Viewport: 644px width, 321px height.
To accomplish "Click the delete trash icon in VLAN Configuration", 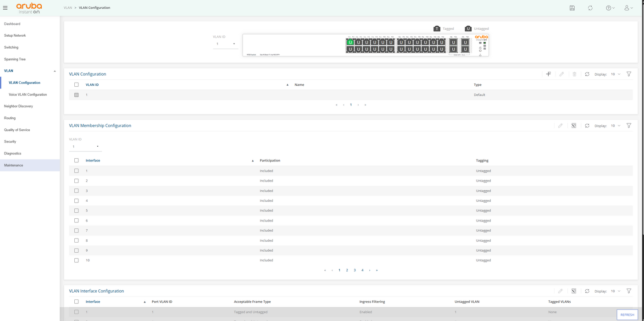I will 574,74.
